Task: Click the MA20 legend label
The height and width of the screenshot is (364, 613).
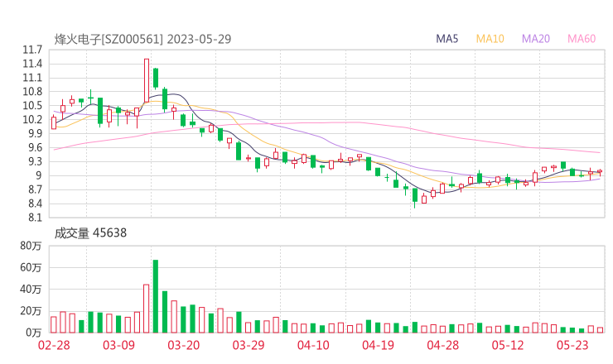Action: pyautogui.click(x=536, y=39)
